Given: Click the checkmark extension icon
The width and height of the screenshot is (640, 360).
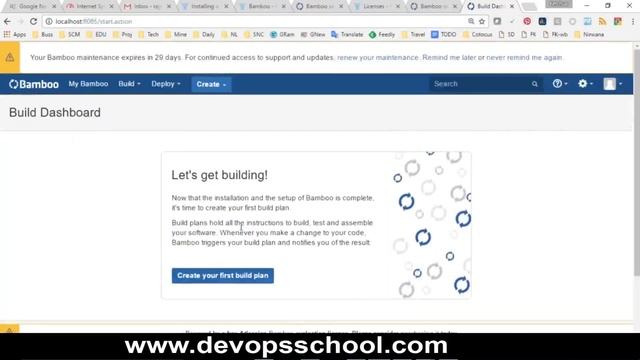Looking at the screenshot, I should tap(512, 21).
